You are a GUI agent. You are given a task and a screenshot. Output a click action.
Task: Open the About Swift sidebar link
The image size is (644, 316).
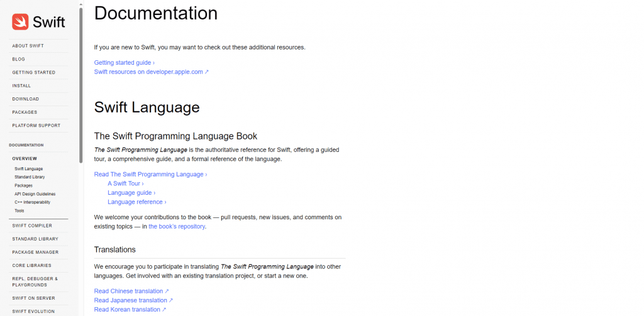(28, 46)
